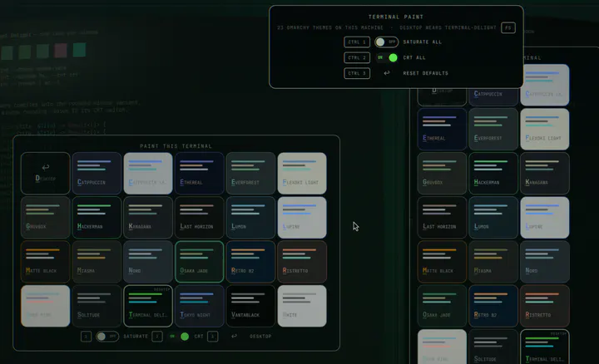Select the Solitude theme in Paint This Terminal
599x364 pixels.
(97, 306)
